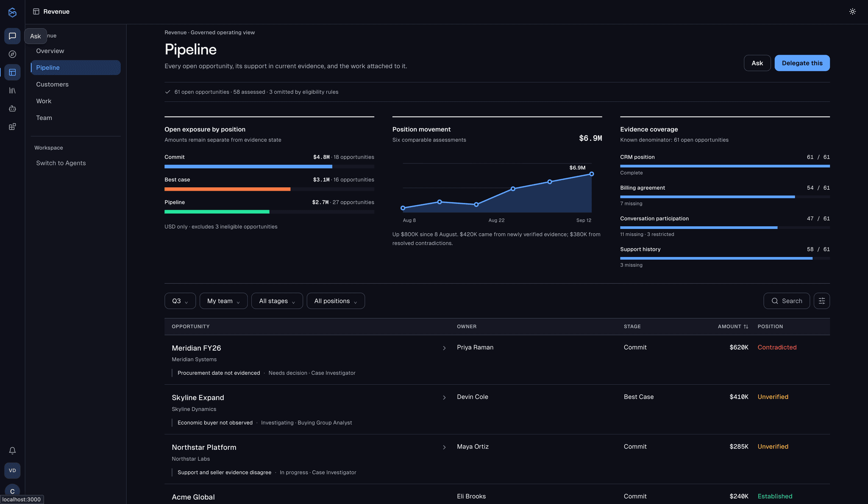868x504 pixels.
Task: Click the Ask button near Delegate this
Action: pos(757,63)
